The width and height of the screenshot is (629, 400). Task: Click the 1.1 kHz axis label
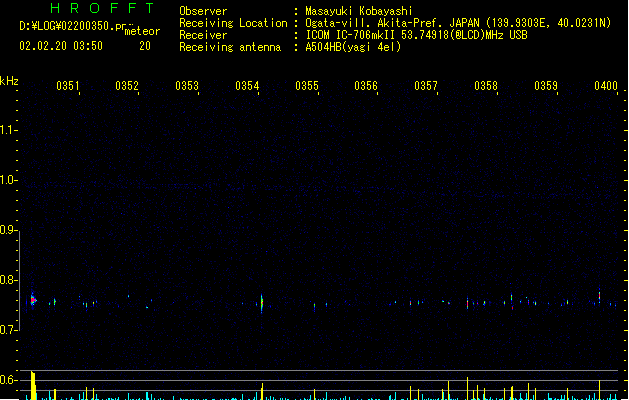coord(8,130)
